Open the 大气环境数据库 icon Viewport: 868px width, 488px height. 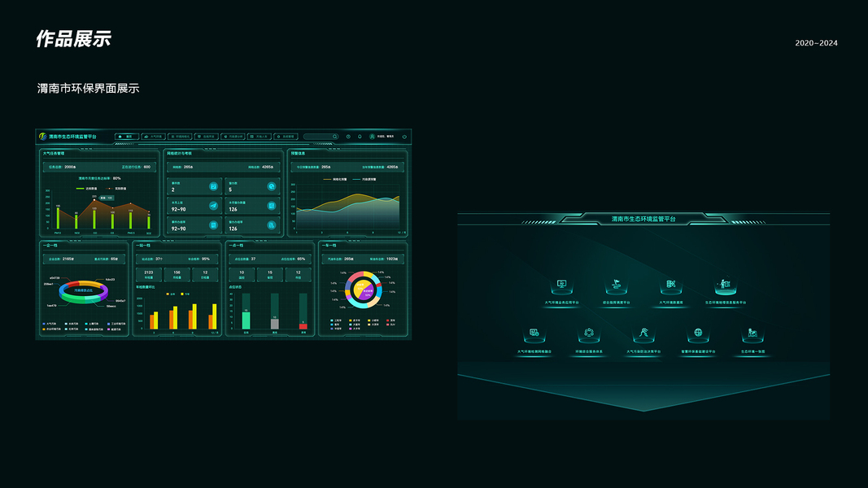pyautogui.click(x=671, y=285)
